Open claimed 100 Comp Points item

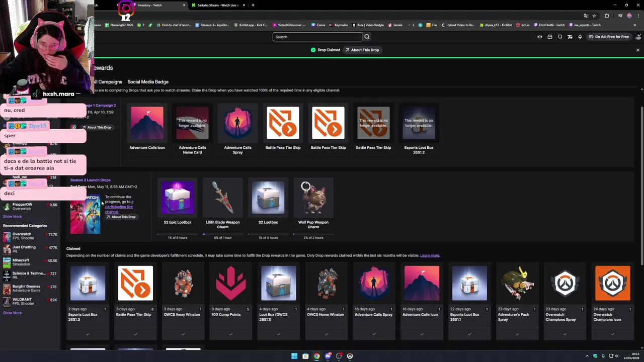[230, 283]
